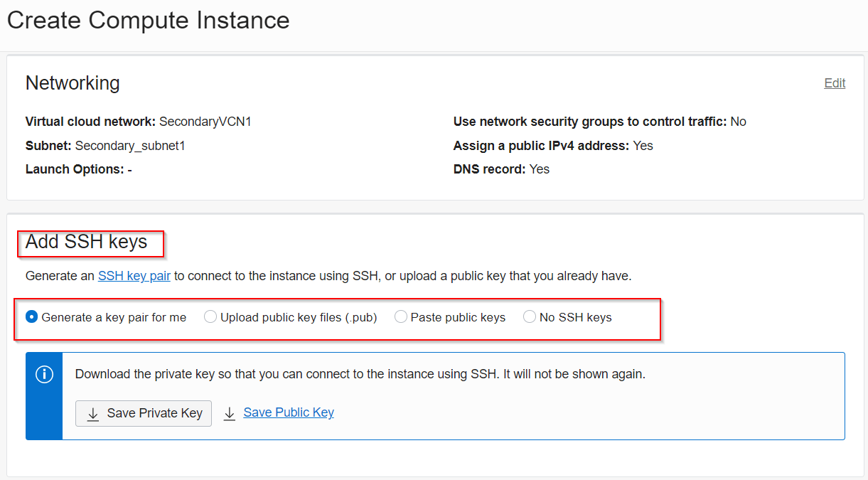Viewport: 868px width, 480px height.
Task: Click the DNS record label
Action: pos(489,169)
